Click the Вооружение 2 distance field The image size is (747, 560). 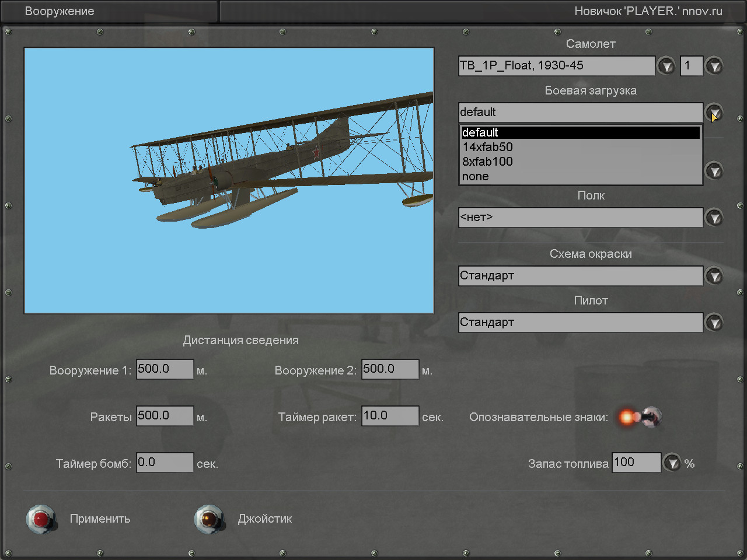click(390, 369)
